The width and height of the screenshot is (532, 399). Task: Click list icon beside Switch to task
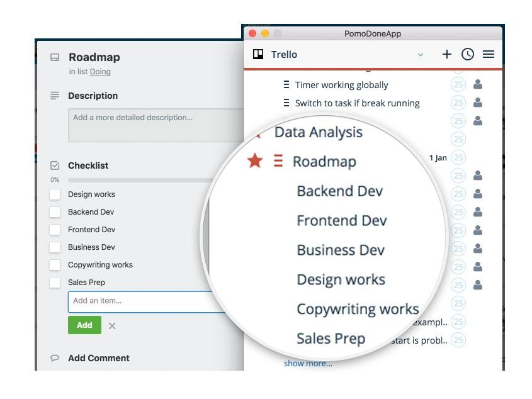tap(286, 103)
